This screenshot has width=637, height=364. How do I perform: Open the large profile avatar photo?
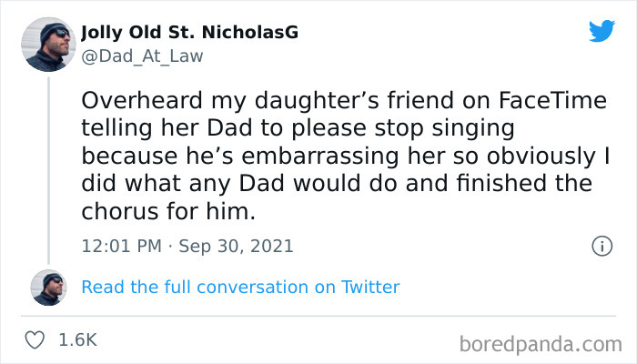48,47
